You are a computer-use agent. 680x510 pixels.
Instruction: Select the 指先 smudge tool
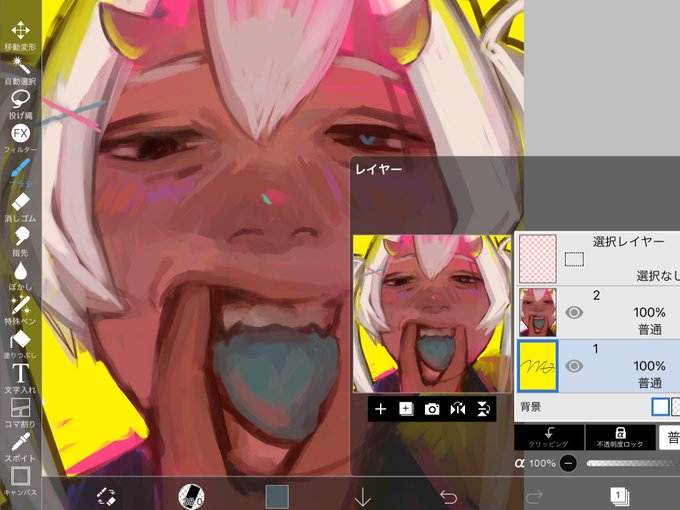20,242
